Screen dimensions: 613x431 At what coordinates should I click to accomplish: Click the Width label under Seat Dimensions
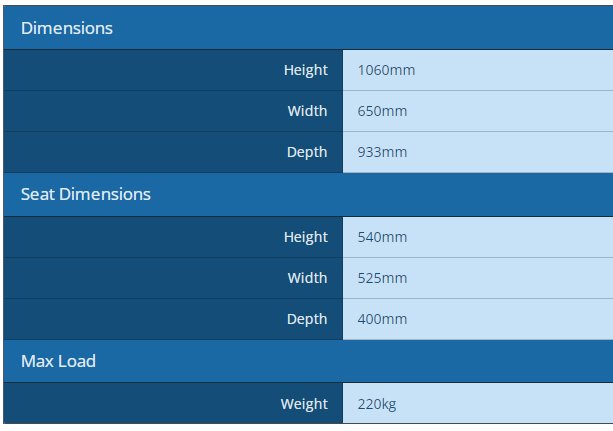click(307, 278)
